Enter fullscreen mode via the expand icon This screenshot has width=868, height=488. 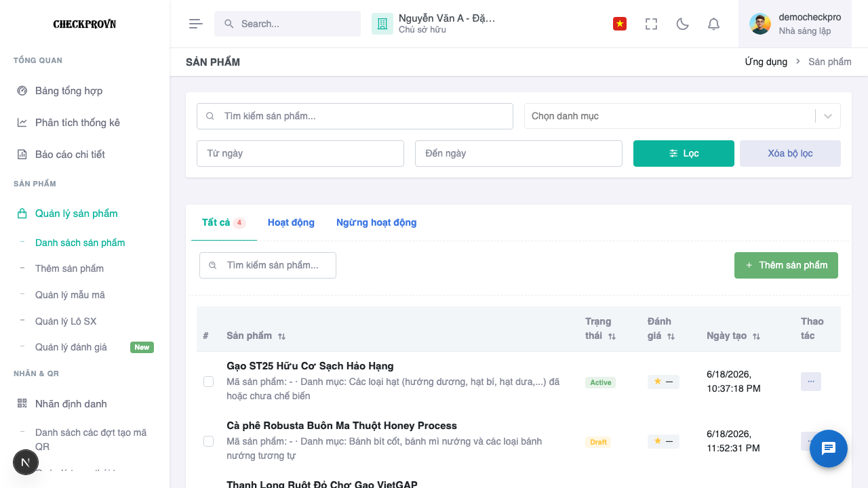(x=651, y=24)
